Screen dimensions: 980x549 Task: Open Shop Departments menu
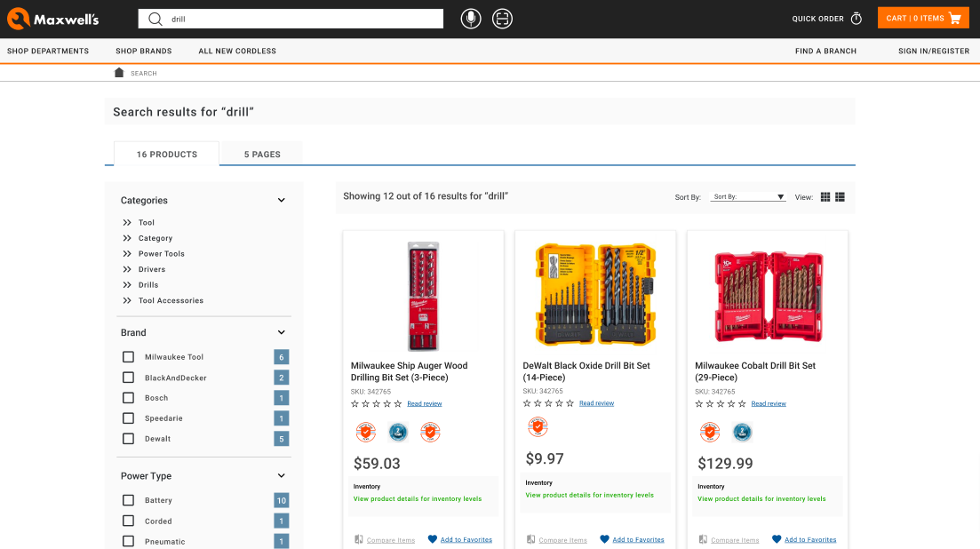coord(48,52)
